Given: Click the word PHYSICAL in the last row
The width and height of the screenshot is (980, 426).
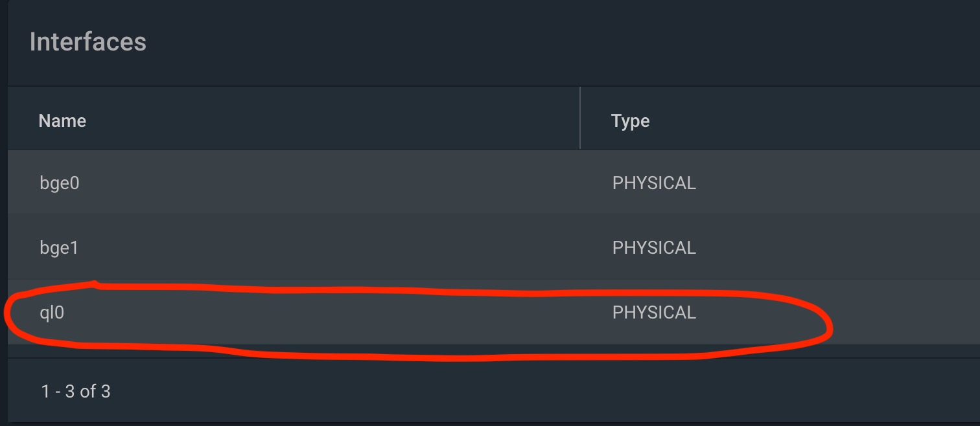Looking at the screenshot, I should [654, 313].
